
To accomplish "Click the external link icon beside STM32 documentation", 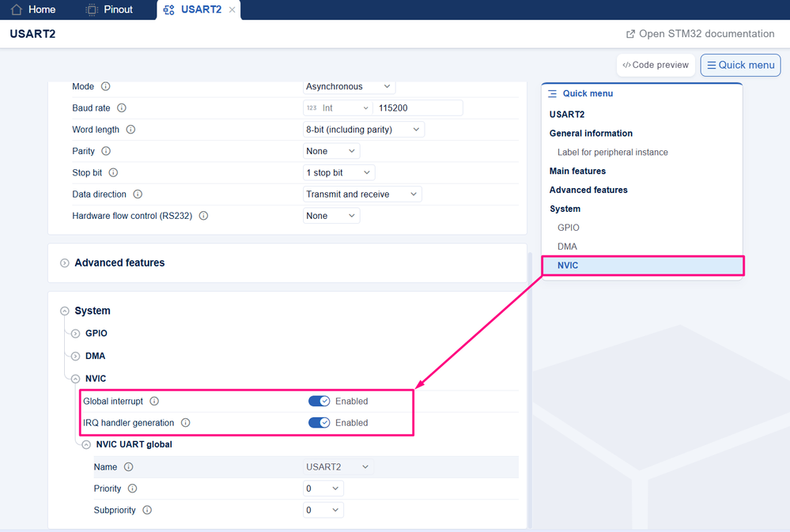I will pyautogui.click(x=630, y=34).
